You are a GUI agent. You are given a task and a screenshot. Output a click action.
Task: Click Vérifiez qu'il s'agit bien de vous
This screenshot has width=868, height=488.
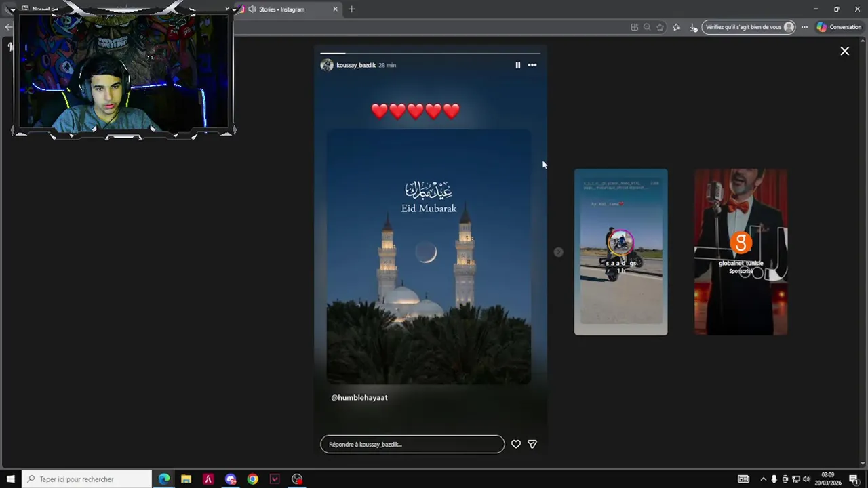point(749,27)
